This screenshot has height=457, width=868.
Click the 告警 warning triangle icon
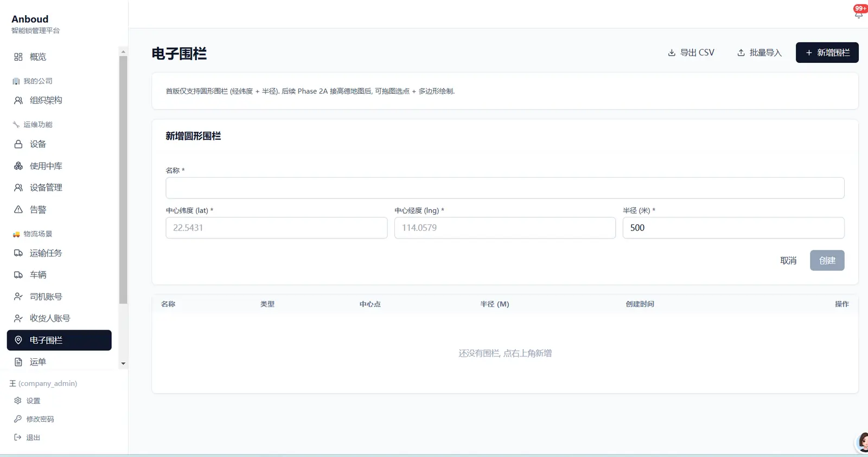pyautogui.click(x=18, y=210)
